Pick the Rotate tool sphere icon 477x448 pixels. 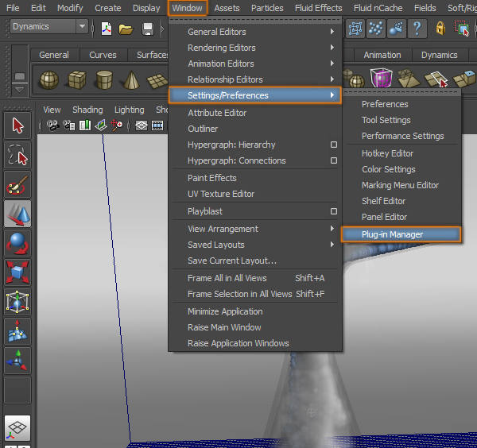pyautogui.click(x=17, y=243)
